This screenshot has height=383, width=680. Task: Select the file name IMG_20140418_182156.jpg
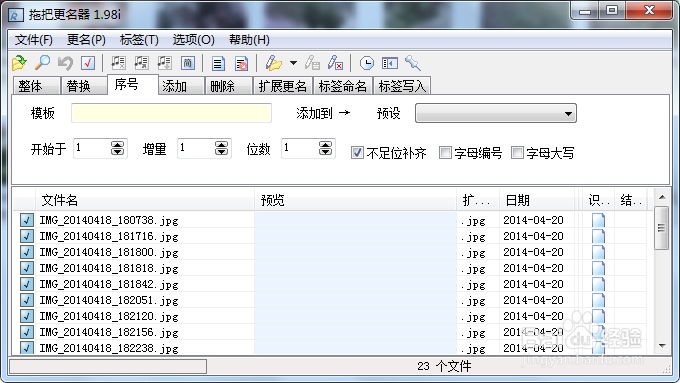(x=108, y=332)
